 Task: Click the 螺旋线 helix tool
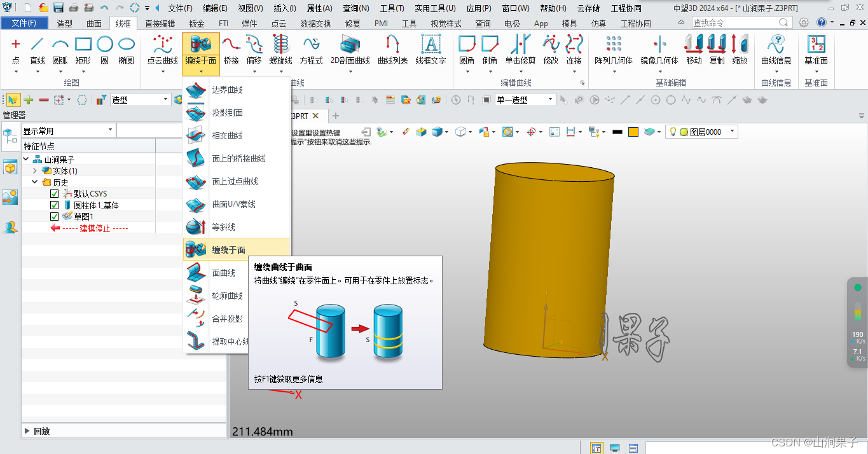(280, 50)
